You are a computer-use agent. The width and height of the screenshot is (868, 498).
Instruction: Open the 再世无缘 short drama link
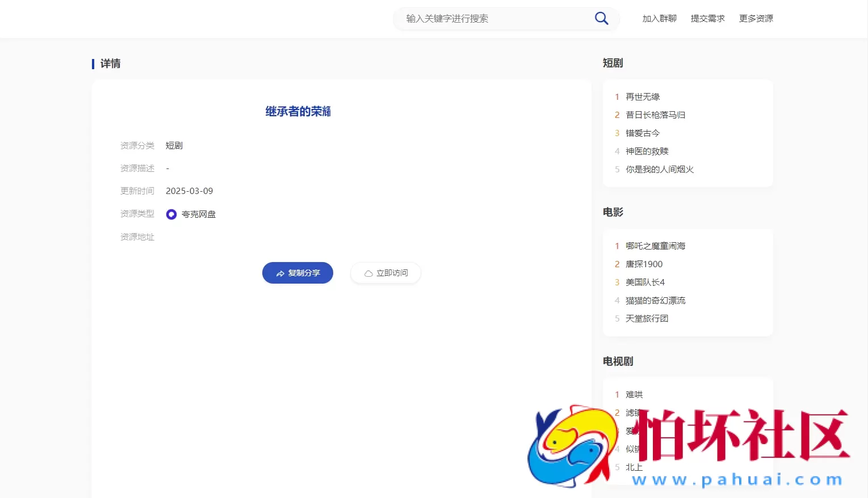(643, 96)
